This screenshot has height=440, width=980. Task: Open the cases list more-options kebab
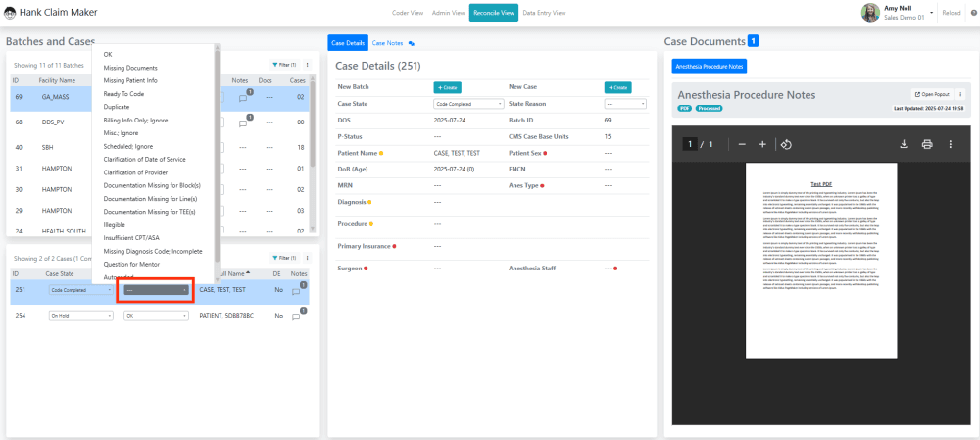pyautogui.click(x=307, y=258)
